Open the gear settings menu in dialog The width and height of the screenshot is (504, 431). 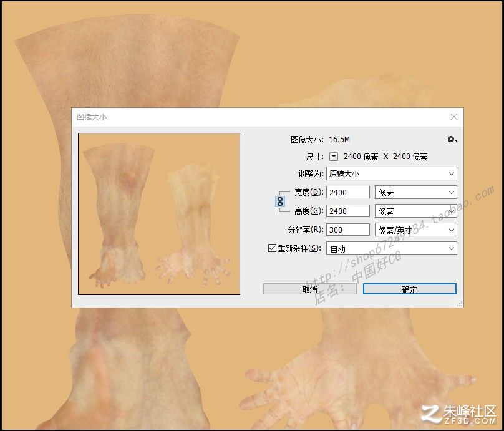tap(452, 139)
